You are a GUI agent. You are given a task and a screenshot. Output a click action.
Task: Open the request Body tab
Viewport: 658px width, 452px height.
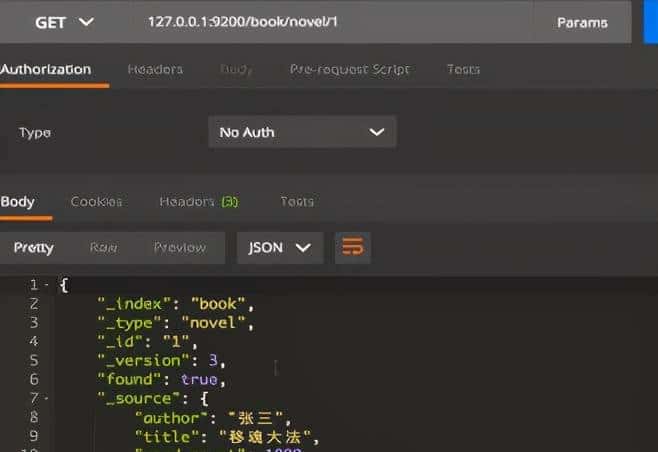236,69
